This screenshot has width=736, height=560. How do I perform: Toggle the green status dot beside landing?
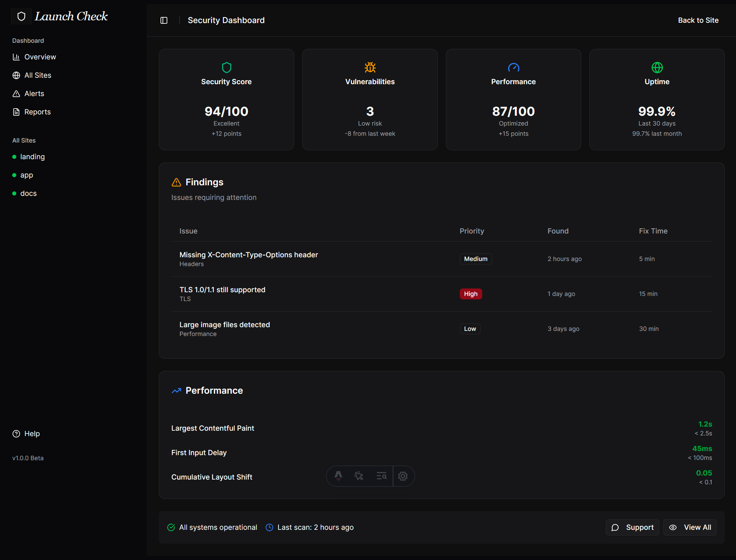(x=14, y=157)
